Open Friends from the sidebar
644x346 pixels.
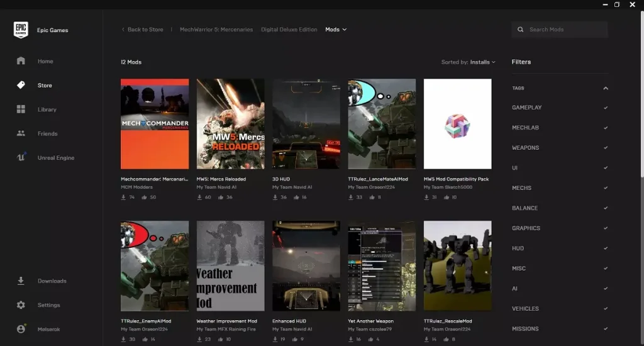[x=47, y=133]
